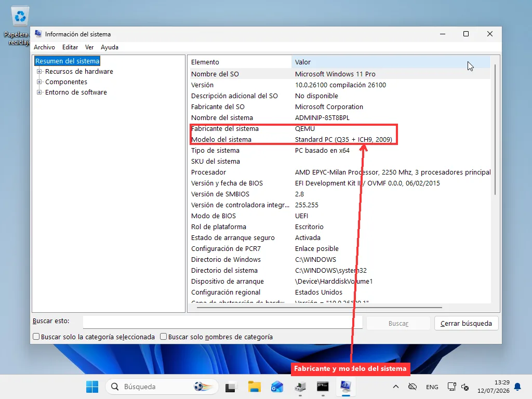
Task: Select the Procesador row
Action: point(339,172)
